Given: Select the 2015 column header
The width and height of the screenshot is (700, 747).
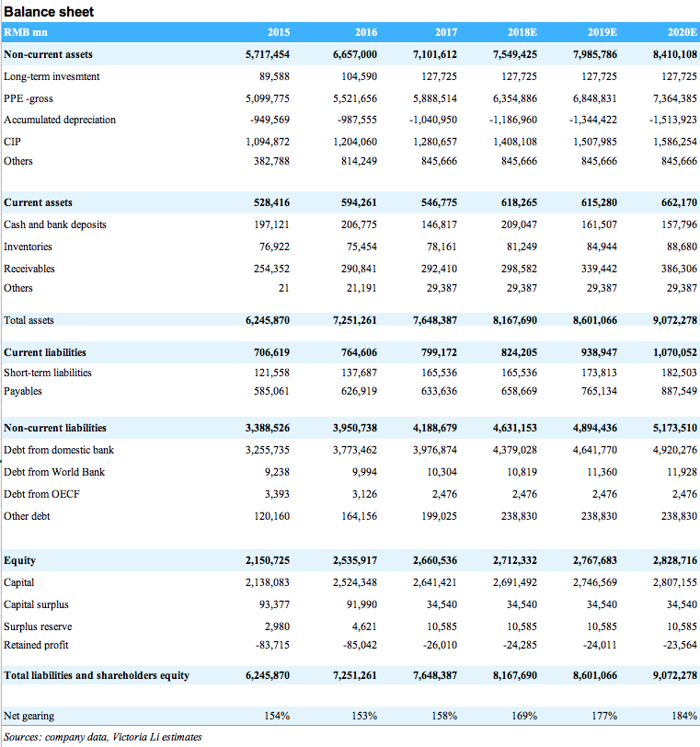Looking at the screenshot, I should tap(279, 32).
